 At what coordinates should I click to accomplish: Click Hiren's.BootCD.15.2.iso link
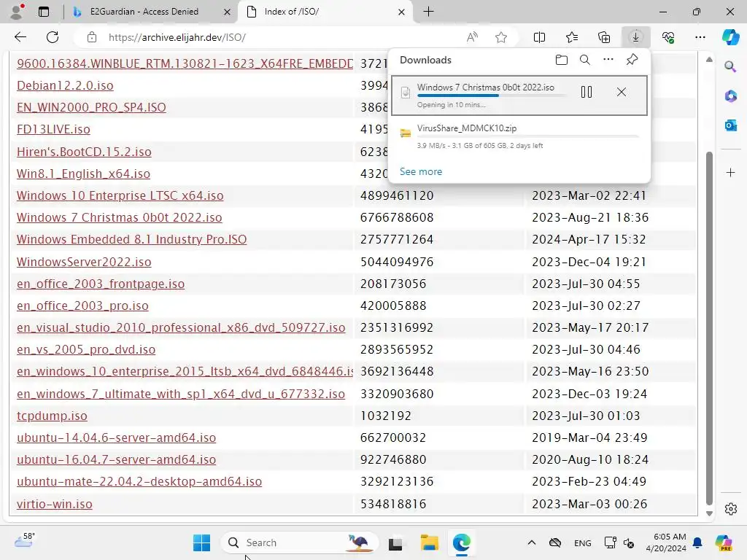[84, 152]
